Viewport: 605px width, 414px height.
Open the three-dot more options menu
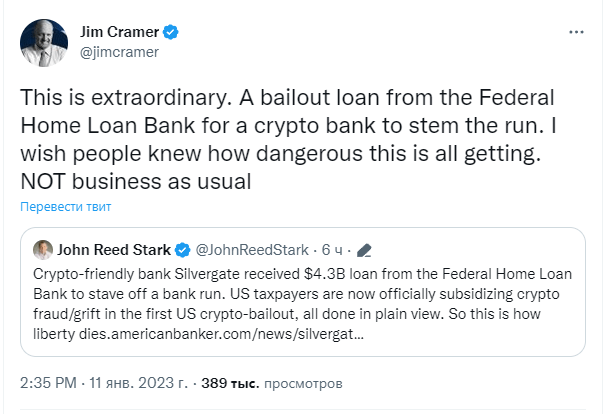click(576, 32)
